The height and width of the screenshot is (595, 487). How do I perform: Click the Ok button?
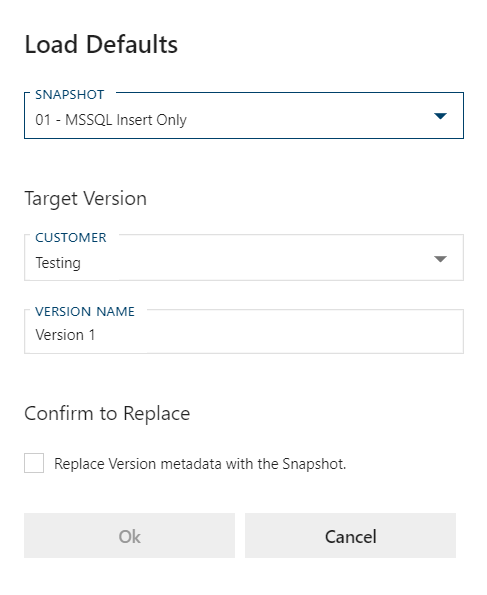[x=129, y=535]
